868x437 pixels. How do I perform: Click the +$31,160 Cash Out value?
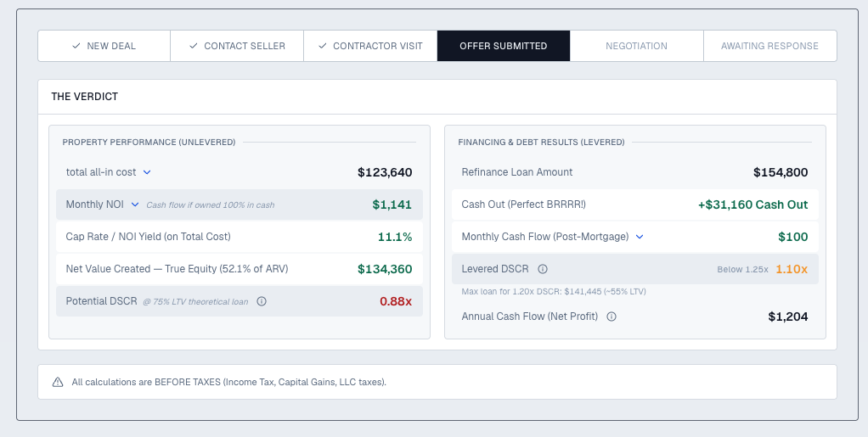pyautogui.click(x=752, y=204)
